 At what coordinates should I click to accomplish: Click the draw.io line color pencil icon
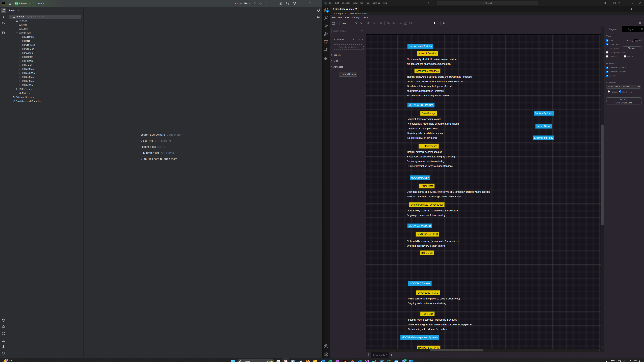[x=405, y=23]
